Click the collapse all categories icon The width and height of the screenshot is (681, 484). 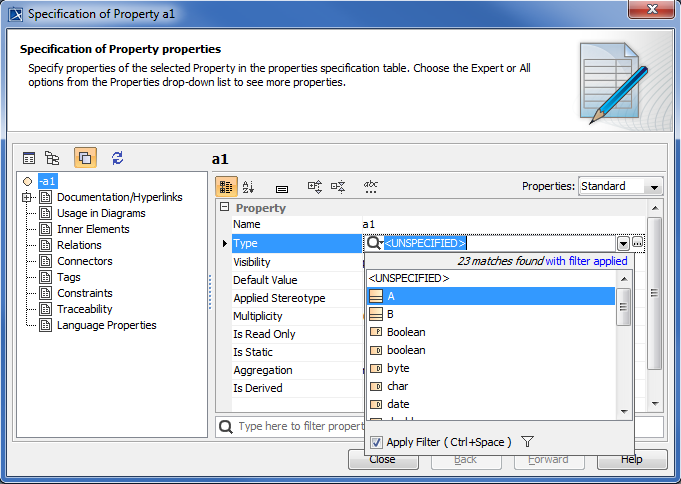(338, 187)
